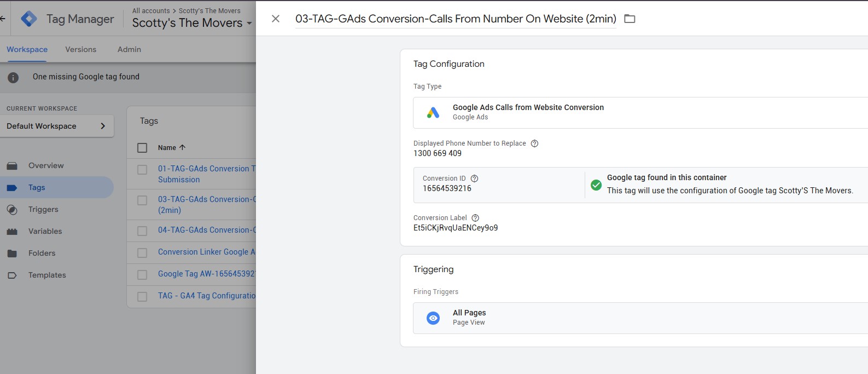Image resolution: width=868 pixels, height=374 pixels.
Task: Click the Triggers sidebar icon
Action: (12, 209)
